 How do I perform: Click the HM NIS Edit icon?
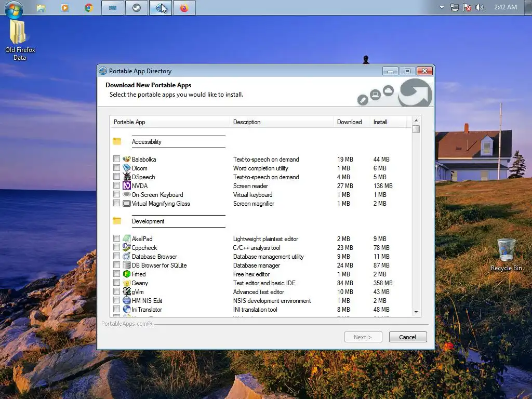[x=127, y=300]
